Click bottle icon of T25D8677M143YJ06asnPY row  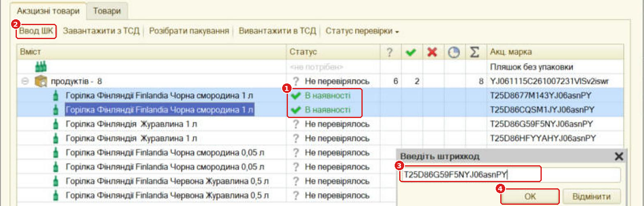56,96
